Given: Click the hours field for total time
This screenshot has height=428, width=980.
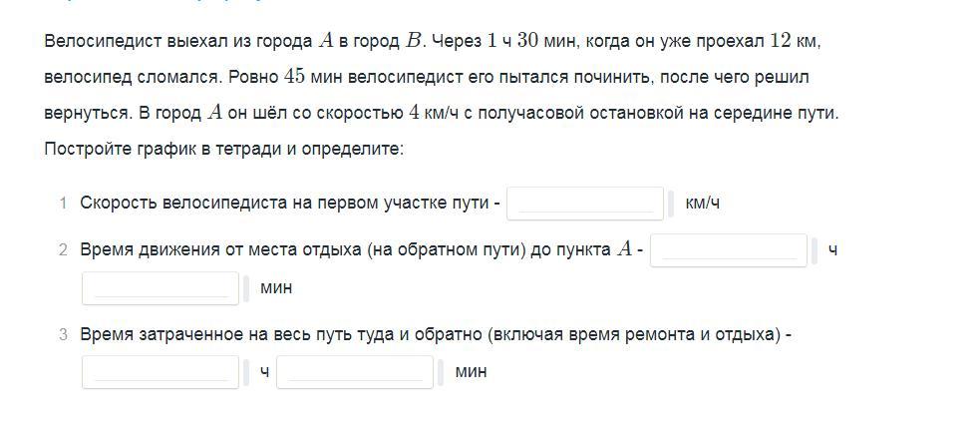Looking at the screenshot, I should (x=161, y=372).
